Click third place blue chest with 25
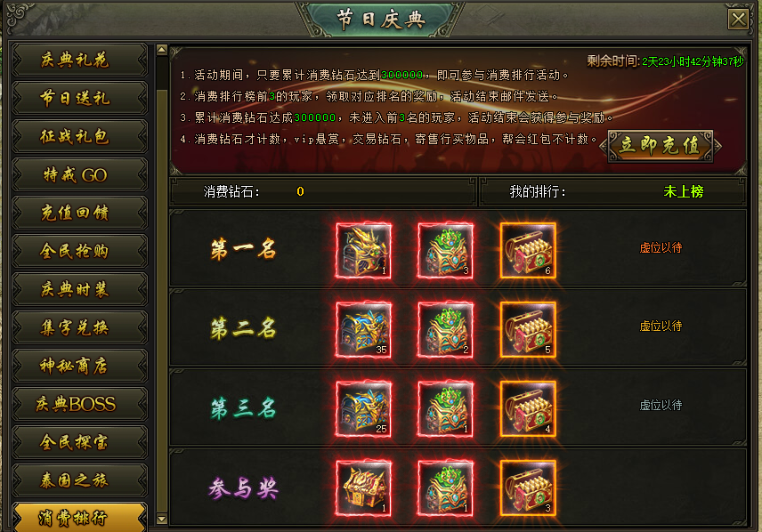This screenshot has width=762, height=532. tap(363, 409)
